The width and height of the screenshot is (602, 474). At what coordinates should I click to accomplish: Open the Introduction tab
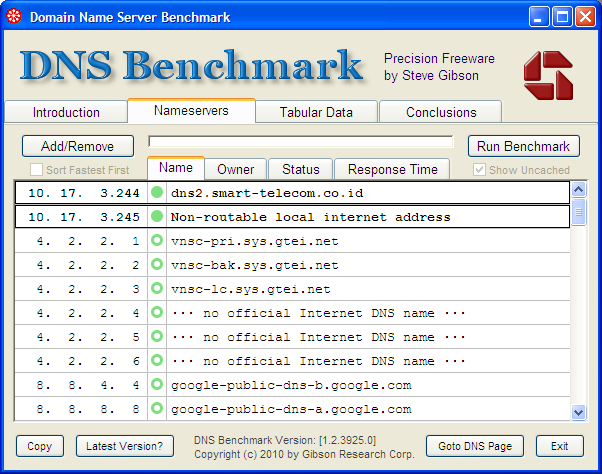(66, 112)
